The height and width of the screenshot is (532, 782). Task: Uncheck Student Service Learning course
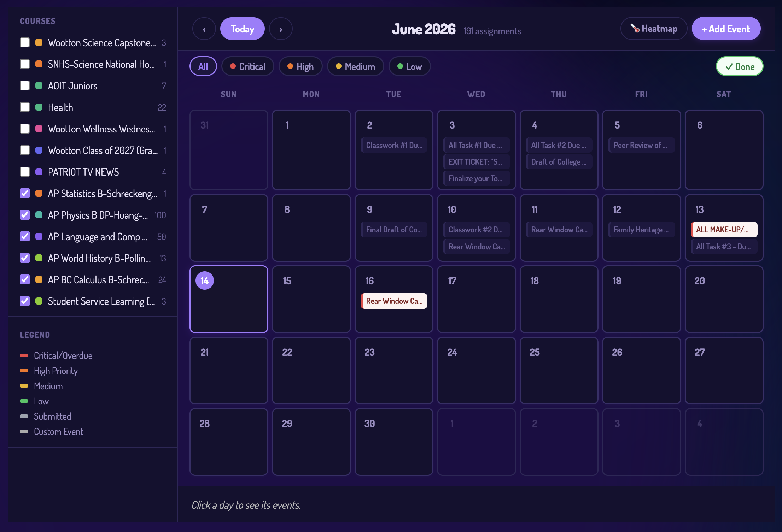(x=25, y=301)
